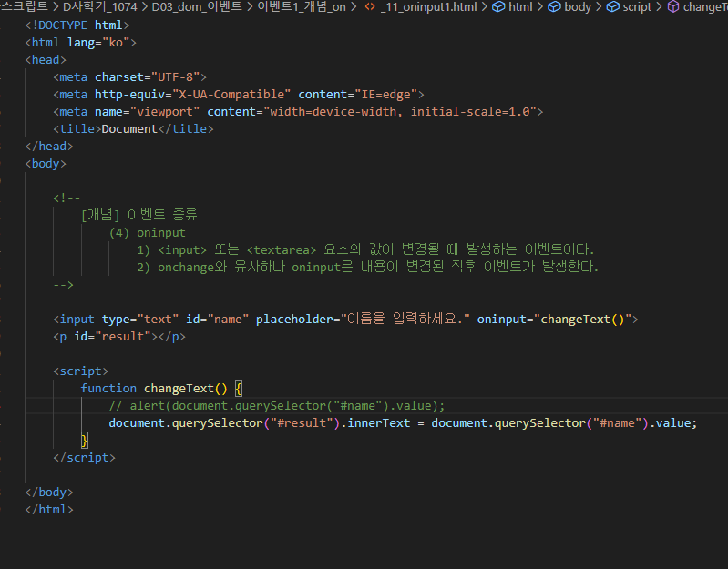728x569 pixels.
Task: Click the [개념] 이벤트 종류 comment line
Action: point(138,215)
